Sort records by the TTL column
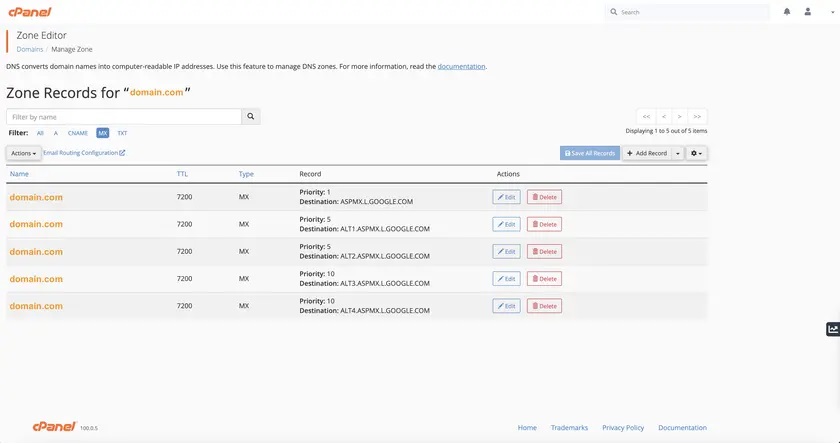This screenshot has height=444, width=840. click(182, 174)
